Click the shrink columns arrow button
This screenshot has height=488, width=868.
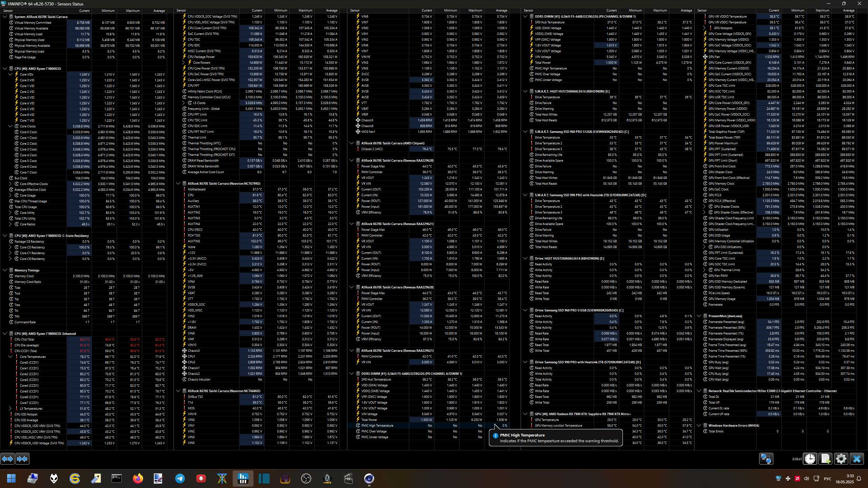click(22, 459)
